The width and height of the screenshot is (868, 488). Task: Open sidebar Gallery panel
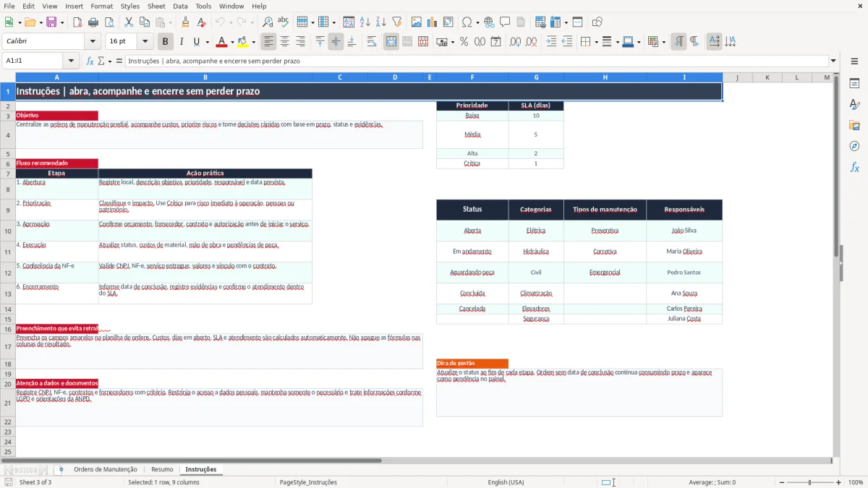[854, 126]
